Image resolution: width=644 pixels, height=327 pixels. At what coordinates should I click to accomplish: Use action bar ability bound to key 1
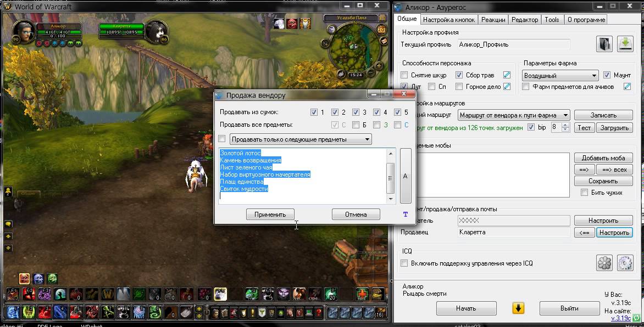pyautogui.click(x=13, y=312)
